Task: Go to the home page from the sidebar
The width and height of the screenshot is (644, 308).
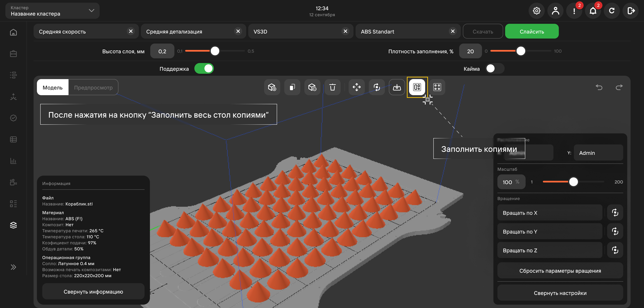Action: click(13, 32)
